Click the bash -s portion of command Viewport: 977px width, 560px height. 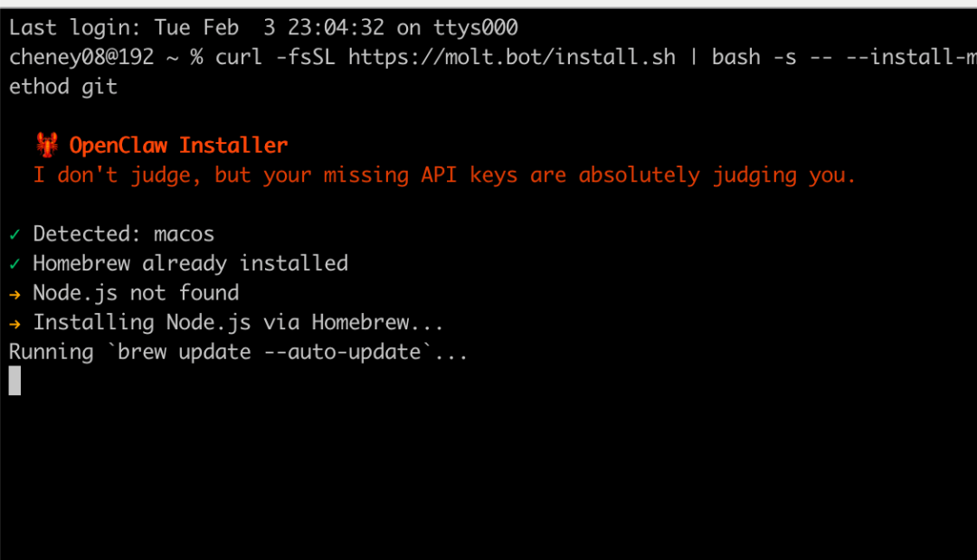click(754, 57)
